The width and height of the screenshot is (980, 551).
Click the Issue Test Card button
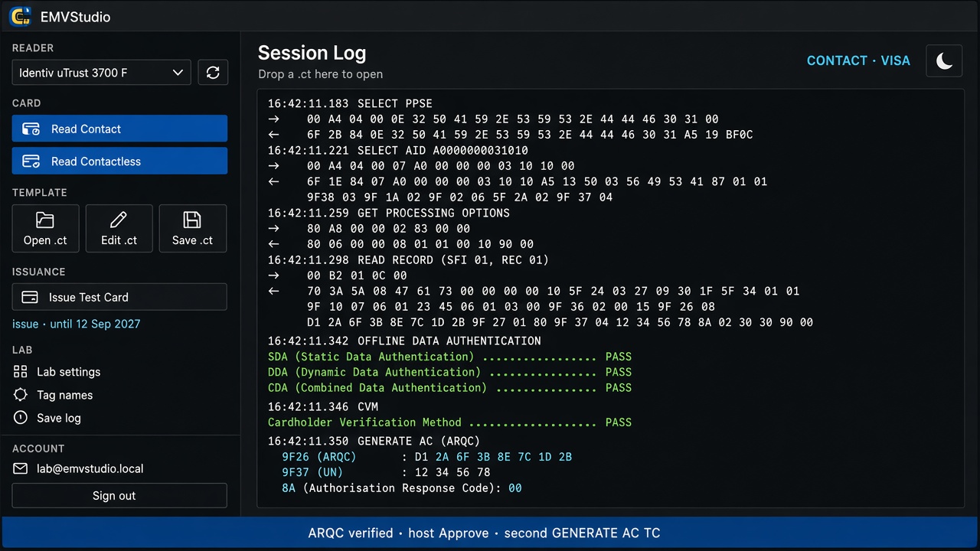[119, 297]
